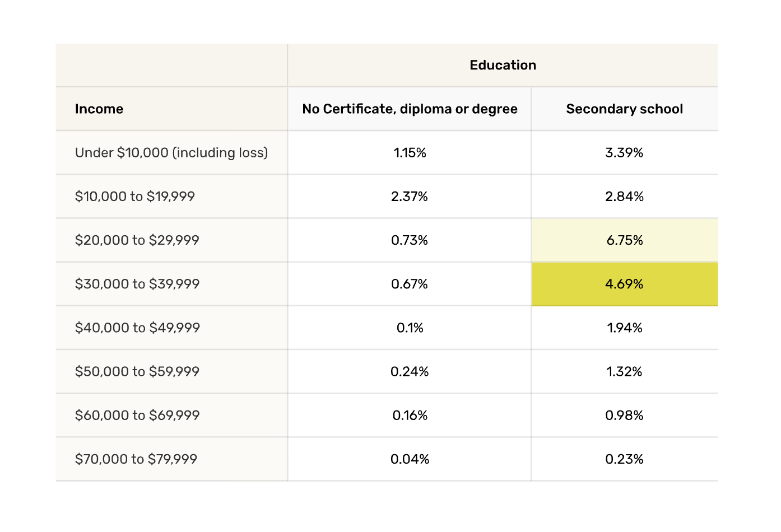
Task: Select the Under $10,000 (including loss) row label
Action: tap(171, 153)
